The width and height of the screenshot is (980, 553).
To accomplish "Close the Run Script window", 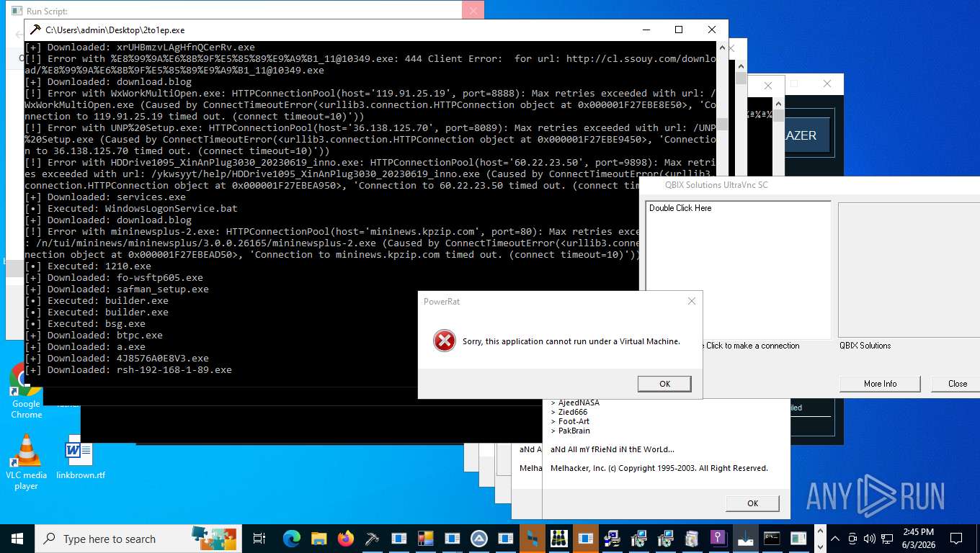I will (473, 10).
